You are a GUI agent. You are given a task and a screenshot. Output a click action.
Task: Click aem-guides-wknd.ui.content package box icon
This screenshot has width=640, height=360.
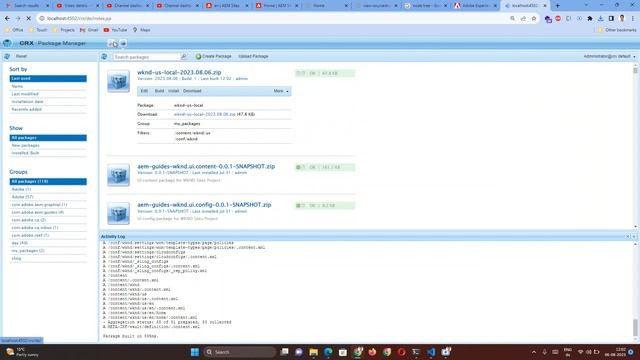pos(118,175)
